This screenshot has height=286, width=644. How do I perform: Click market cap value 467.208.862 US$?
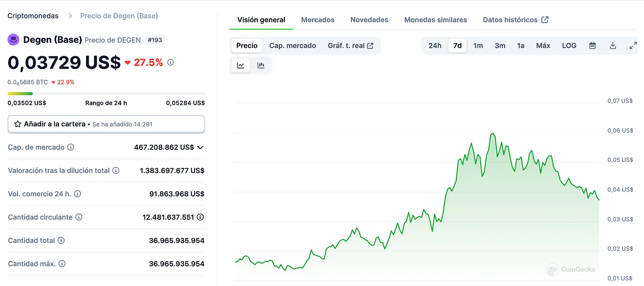(164, 148)
